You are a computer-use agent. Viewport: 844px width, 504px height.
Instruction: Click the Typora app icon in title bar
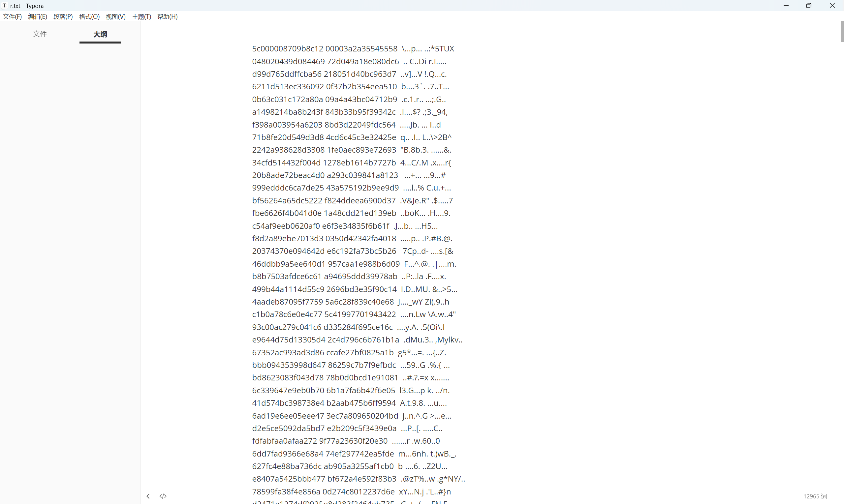(5, 5)
